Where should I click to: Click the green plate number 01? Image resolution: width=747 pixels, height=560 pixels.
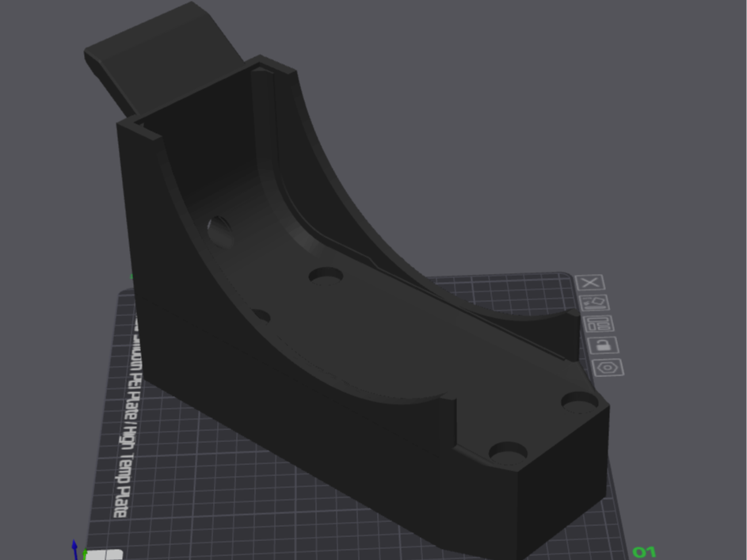point(645,552)
